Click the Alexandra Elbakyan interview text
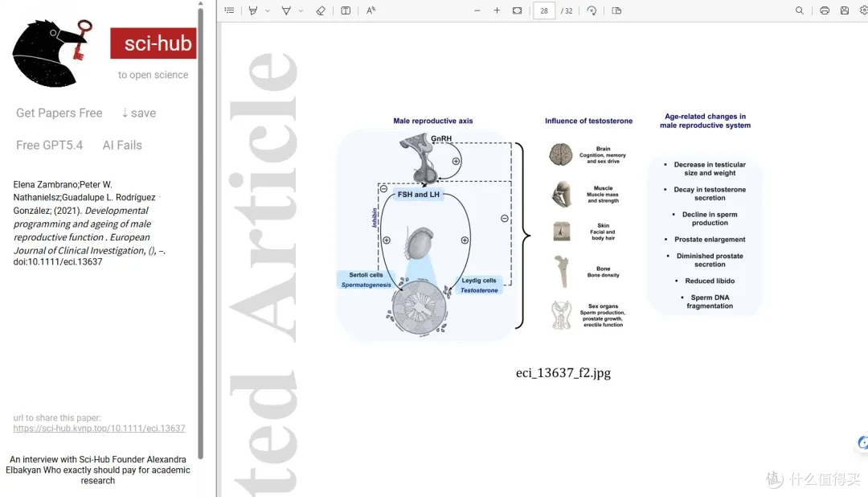 [x=98, y=470]
